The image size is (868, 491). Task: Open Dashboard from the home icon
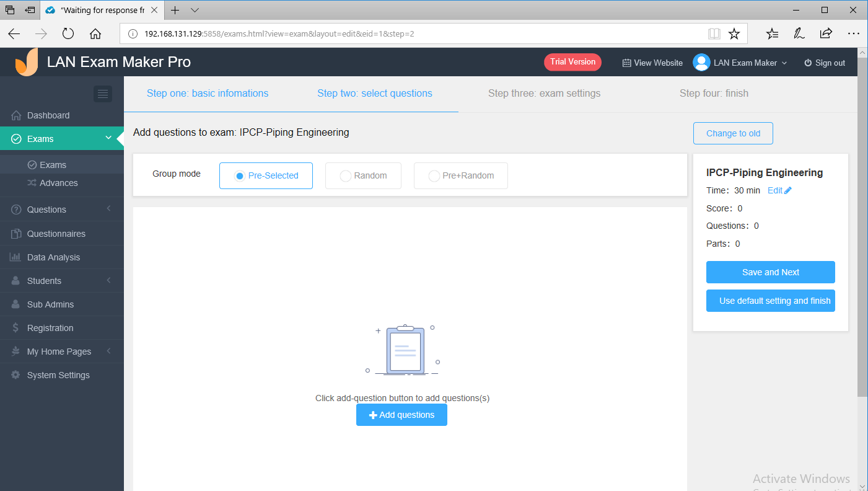[16, 115]
